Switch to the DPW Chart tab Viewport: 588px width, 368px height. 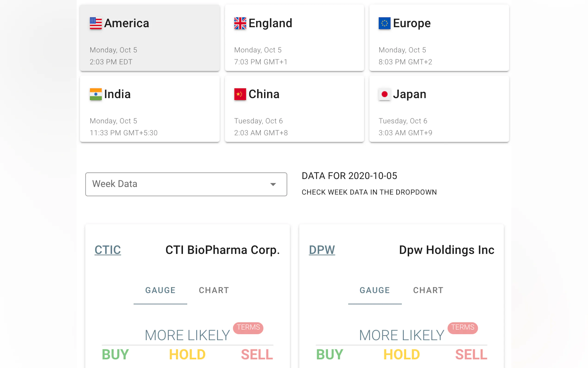tap(428, 290)
